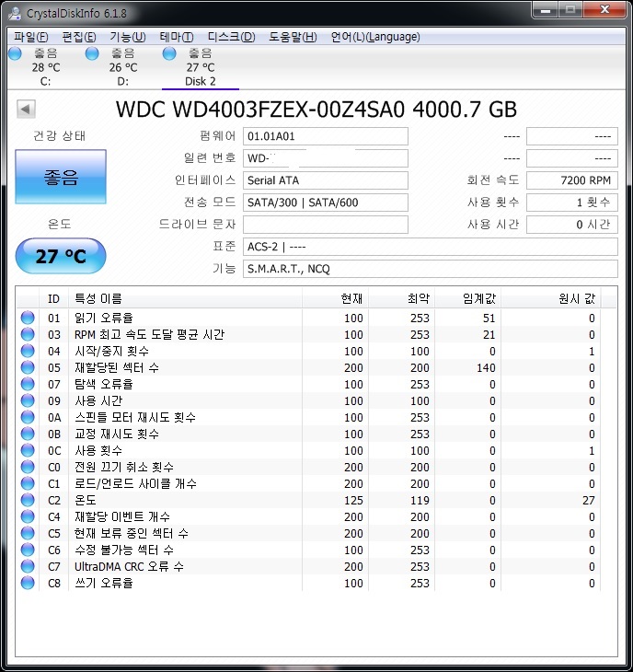Click the status orb for ID C4
This screenshot has height=672, width=633.
[x=28, y=516]
